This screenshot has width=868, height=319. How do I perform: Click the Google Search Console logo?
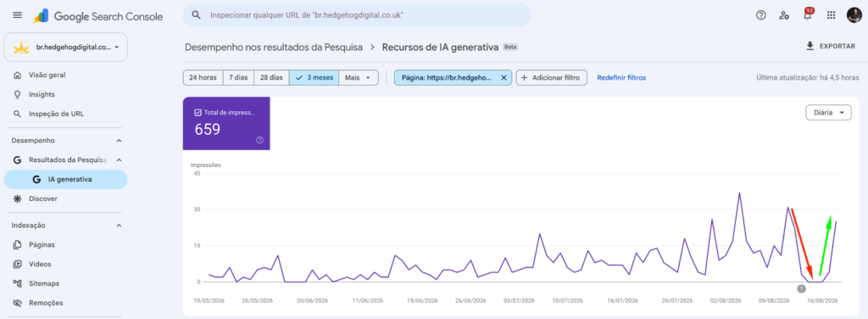pos(98,16)
